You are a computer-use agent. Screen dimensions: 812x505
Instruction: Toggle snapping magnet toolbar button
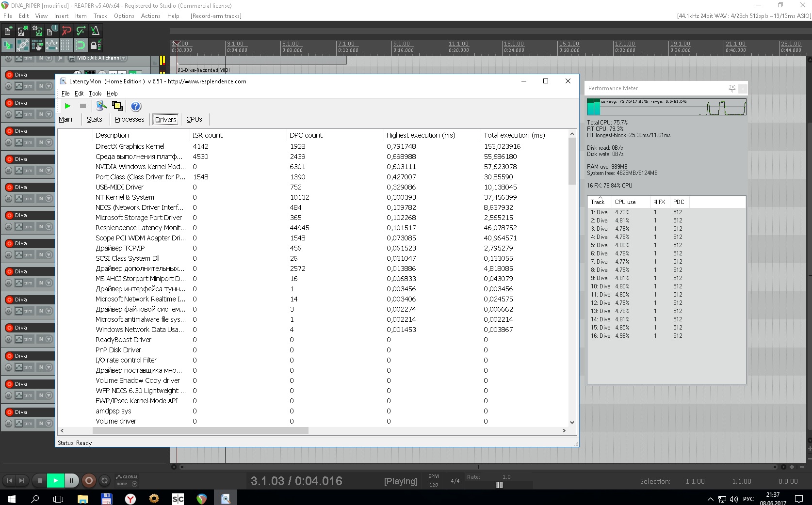coord(81,46)
